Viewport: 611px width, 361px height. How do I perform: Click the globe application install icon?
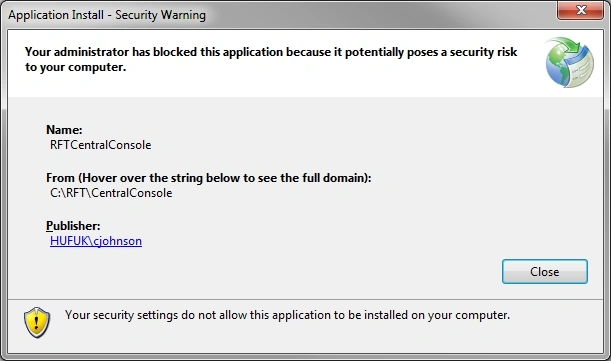569,62
